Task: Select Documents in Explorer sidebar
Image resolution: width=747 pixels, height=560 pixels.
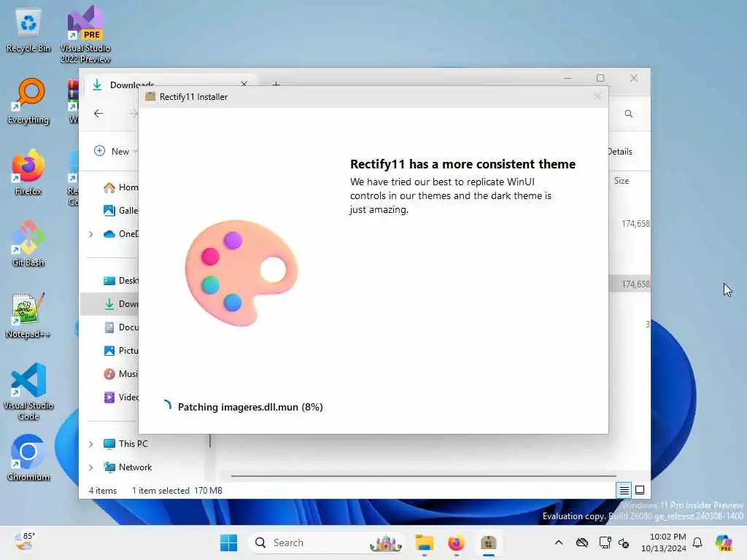Action: [120, 327]
